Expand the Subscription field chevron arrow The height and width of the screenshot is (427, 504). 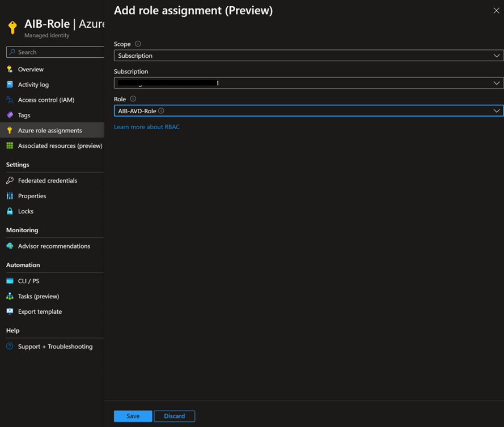pos(496,83)
